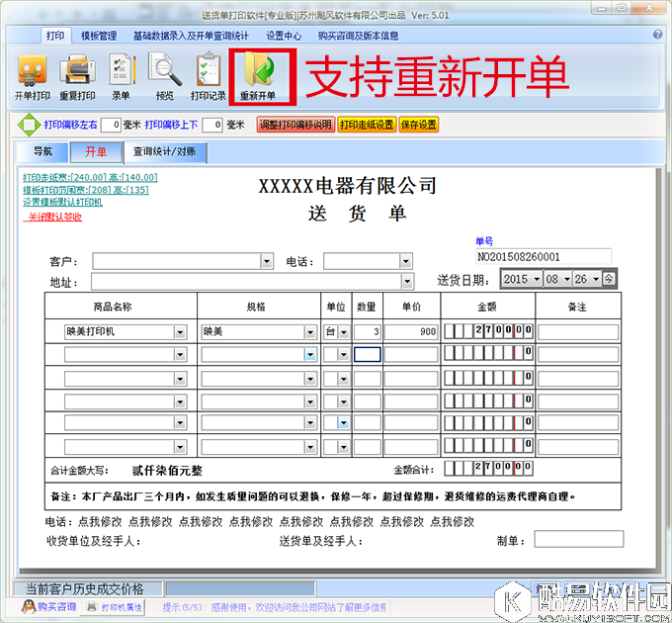Click 调整打印偏移说明 button
Viewport: 672px width, 623px height.
point(295,125)
